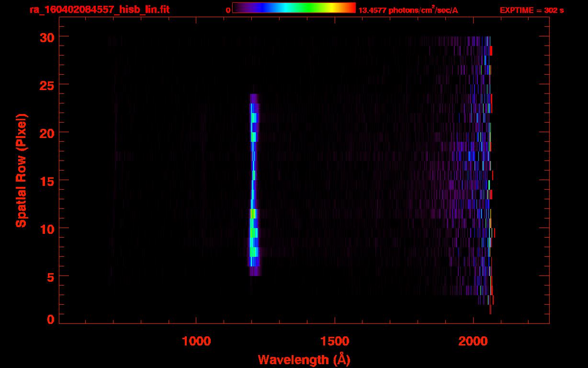Click the Spatial Row (Pixel) axis title

[x=21, y=170]
